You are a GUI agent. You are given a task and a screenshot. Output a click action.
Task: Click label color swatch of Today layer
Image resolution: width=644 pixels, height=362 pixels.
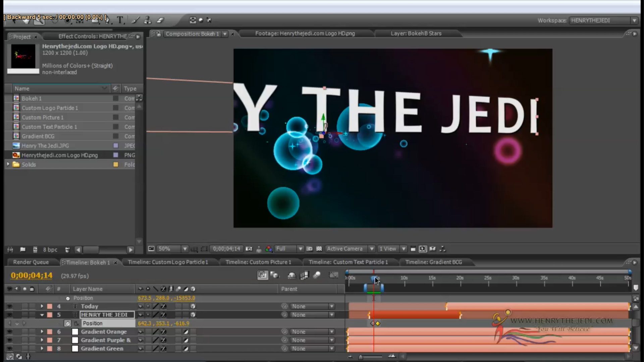click(x=50, y=306)
